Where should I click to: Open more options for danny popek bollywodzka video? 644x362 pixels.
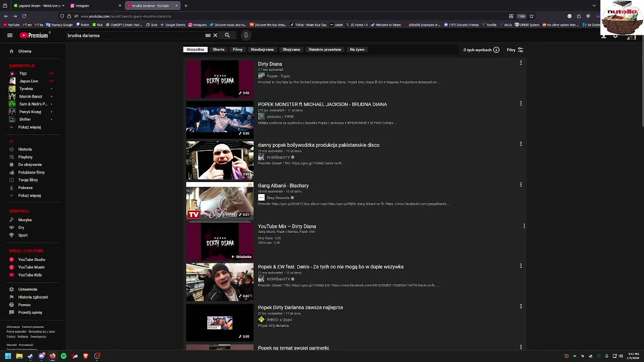[521, 144]
